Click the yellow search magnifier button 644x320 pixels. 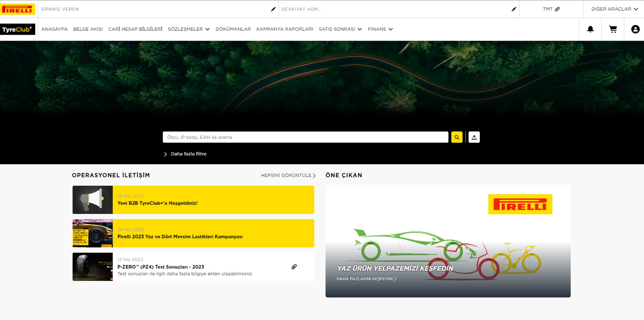click(457, 137)
